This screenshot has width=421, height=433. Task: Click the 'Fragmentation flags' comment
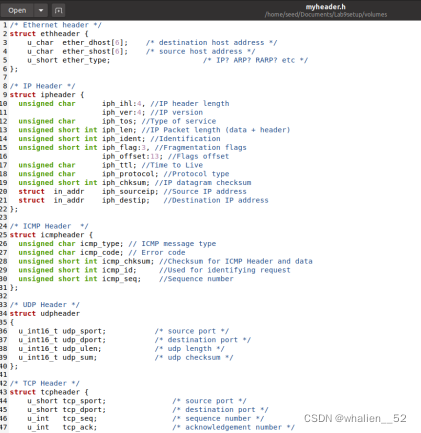point(200,147)
